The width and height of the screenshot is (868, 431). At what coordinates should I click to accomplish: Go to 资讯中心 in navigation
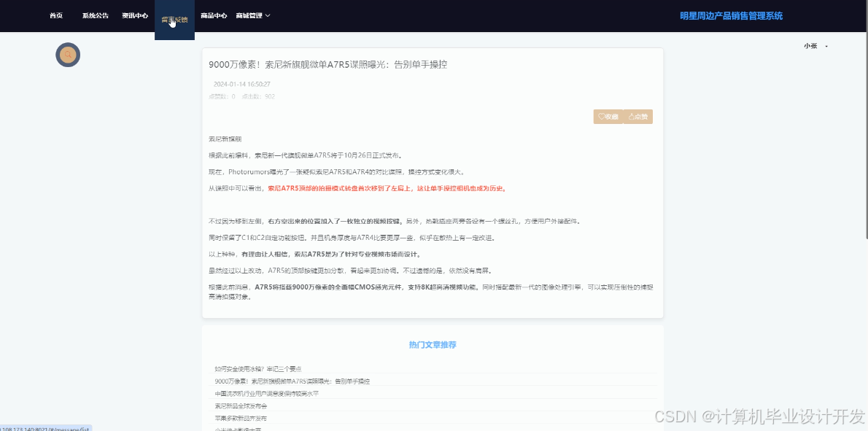tap(135, 15)
